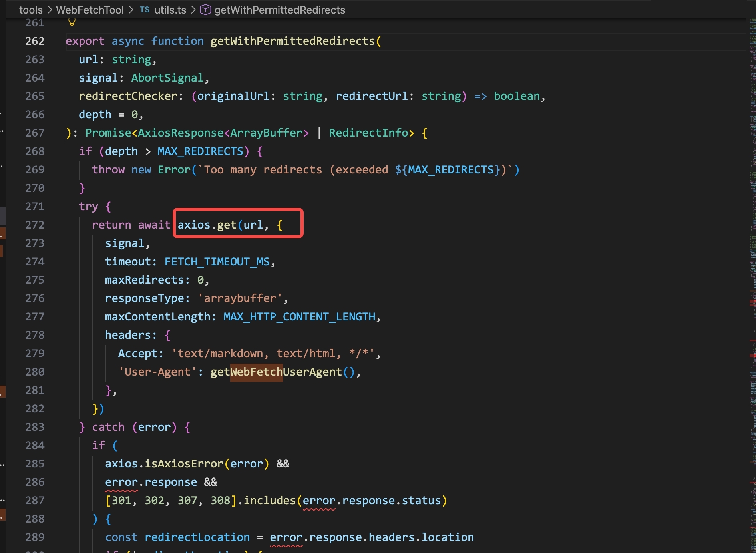This screenshot has height=553, width=756.
Task: Click RedirectInfo type on line 267
Action: pos(368,133)
